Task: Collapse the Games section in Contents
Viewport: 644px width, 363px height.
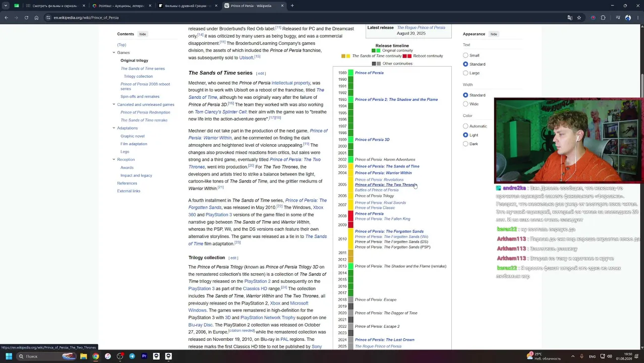Action: click(113, 52)
